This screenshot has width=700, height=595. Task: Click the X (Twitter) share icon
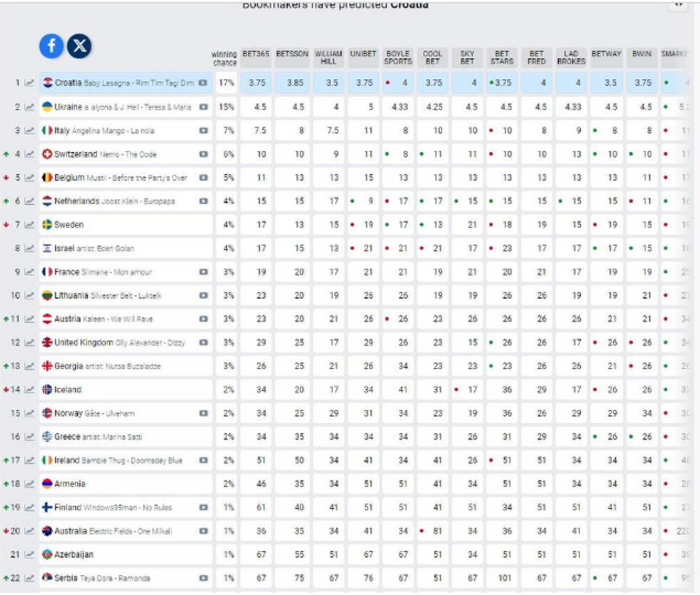(79, 46)
